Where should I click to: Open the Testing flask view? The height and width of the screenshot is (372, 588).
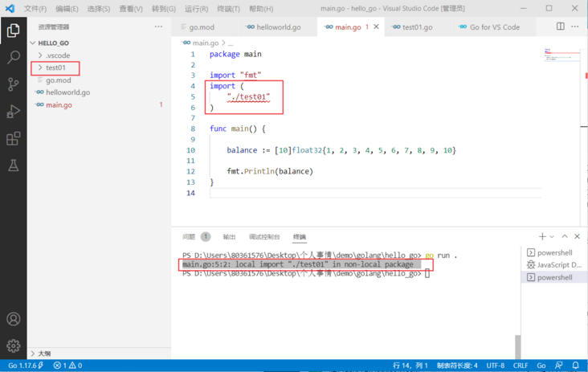pos(13,166)
